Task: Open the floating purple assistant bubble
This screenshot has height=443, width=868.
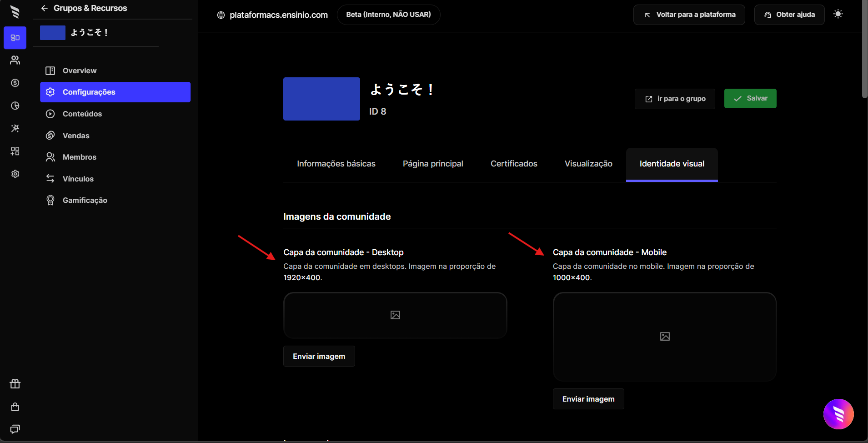Action: pos(838,414)
